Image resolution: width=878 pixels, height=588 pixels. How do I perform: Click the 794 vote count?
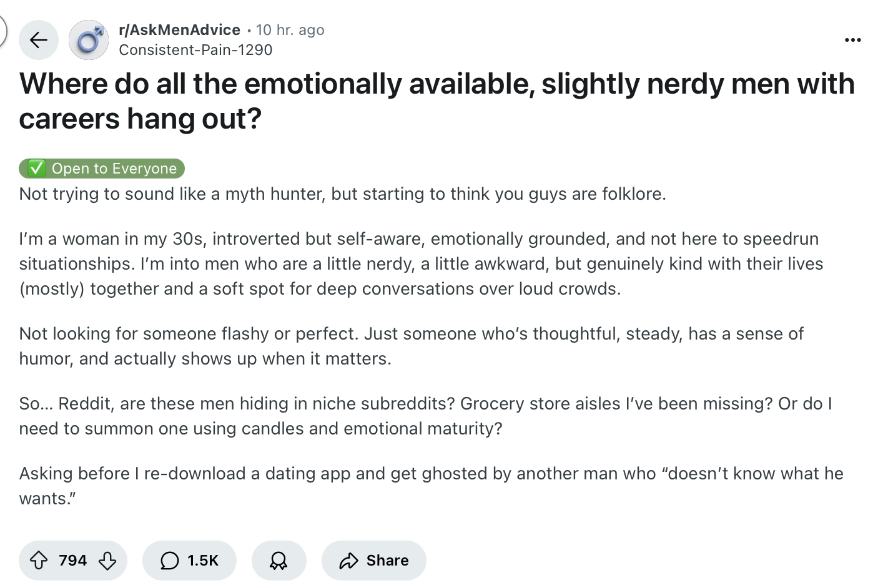pyautogui.click(x=72, y=561)
